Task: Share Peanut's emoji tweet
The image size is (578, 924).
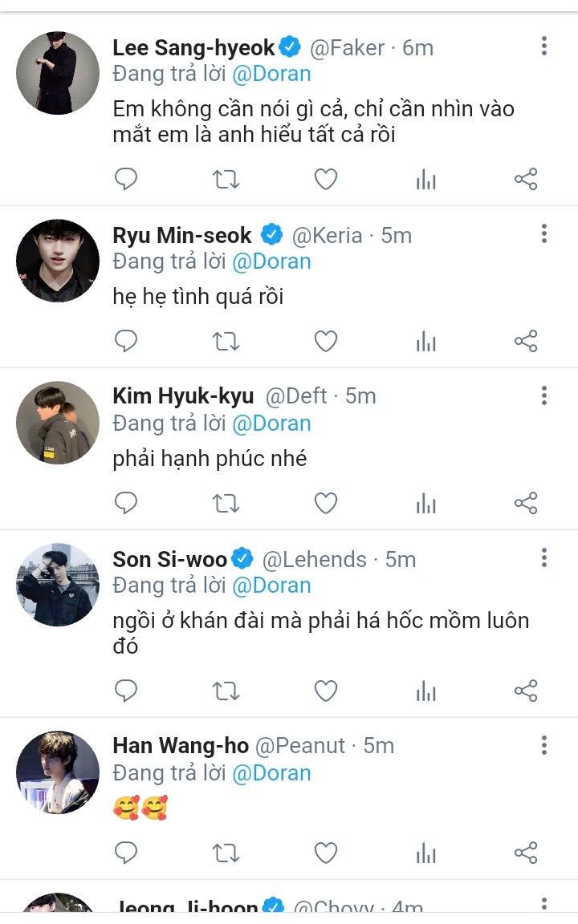Action: pos(525,853)
